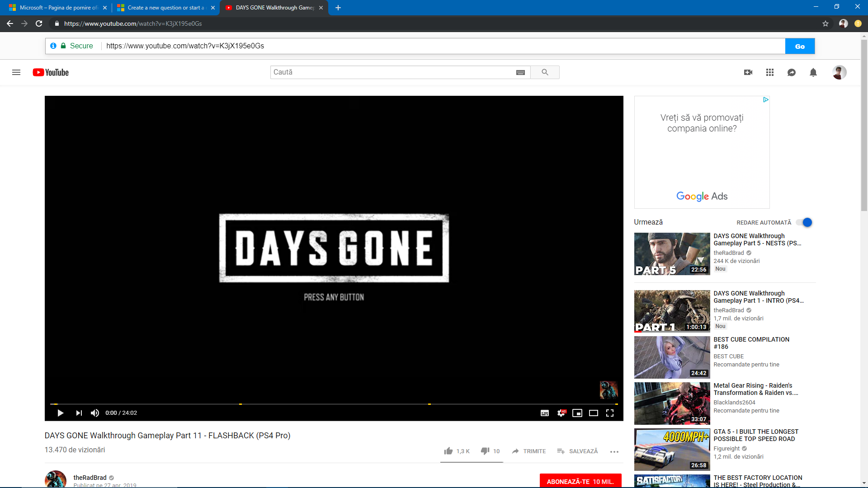
Task: Click the page vertical scrollbar
Action: click(864, 126)
